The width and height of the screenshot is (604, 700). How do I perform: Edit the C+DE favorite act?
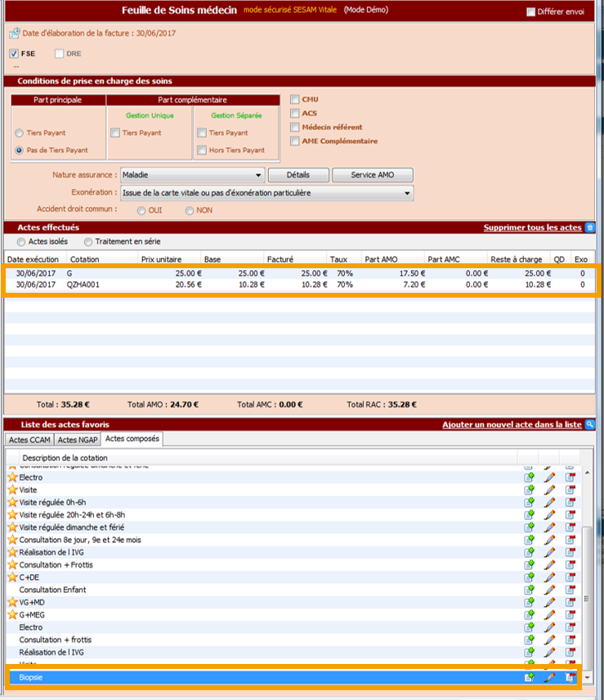click(549, 577)
